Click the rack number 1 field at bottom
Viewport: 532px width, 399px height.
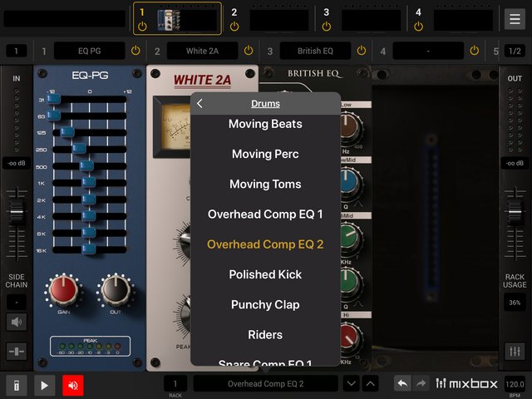tap(175, 384)
